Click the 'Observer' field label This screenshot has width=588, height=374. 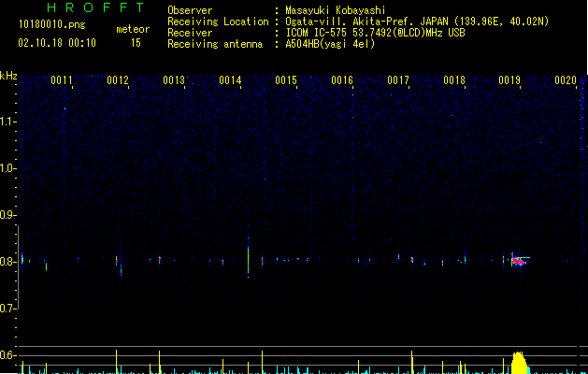190,10
